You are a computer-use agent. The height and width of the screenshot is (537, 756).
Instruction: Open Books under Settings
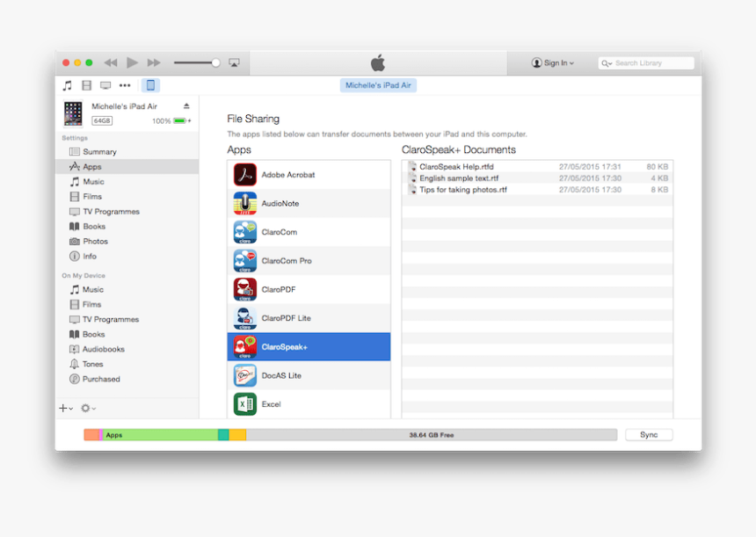point(127,227)
